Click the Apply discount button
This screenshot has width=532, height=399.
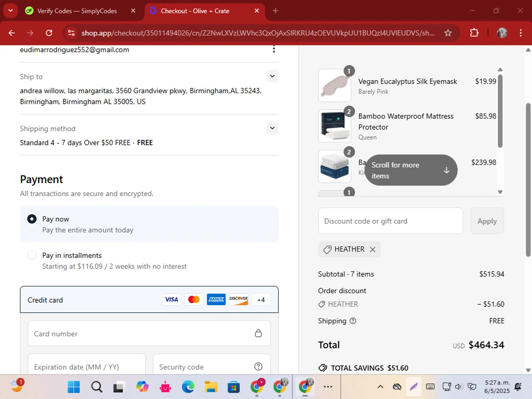pyautogui.click(x=487, y=221)
